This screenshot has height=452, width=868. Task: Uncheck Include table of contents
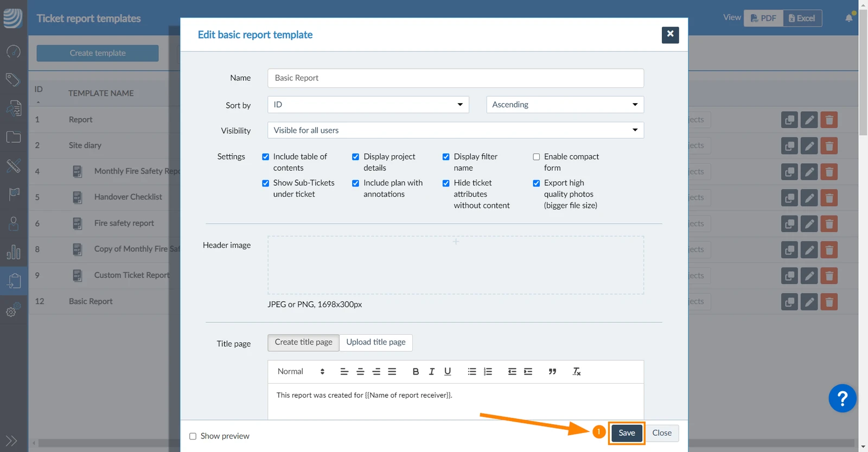[266, 157]
